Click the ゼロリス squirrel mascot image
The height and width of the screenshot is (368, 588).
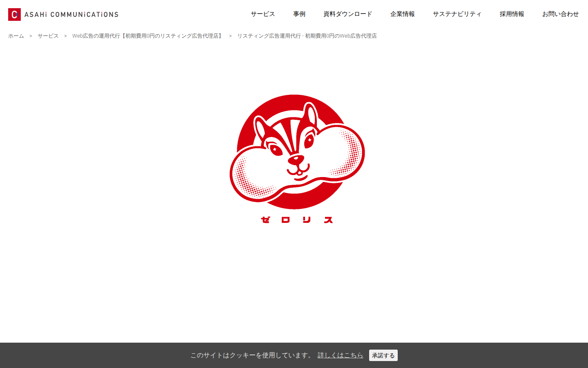297,152
